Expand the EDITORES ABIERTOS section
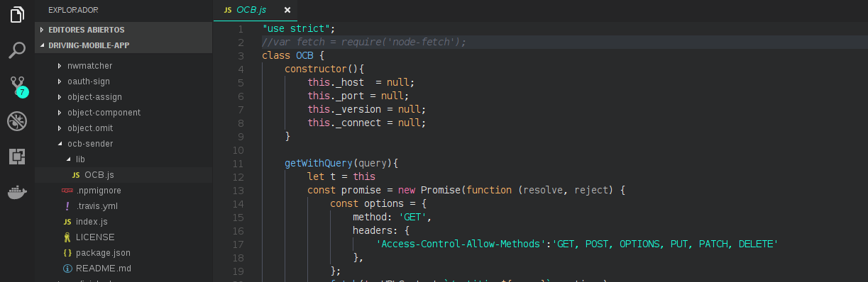 [123, 30]
